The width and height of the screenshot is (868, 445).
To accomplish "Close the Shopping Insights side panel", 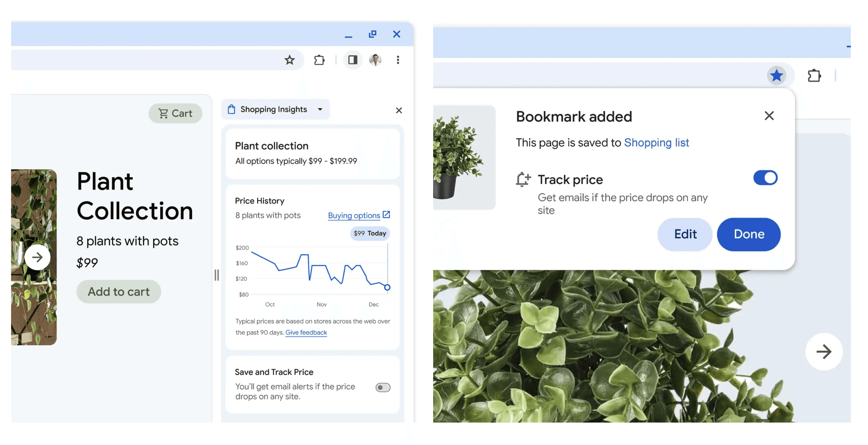I will (x=399, y=110).
